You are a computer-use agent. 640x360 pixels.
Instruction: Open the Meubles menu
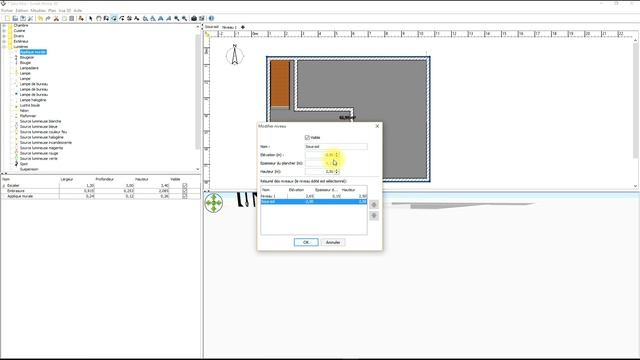pos(38,10)
